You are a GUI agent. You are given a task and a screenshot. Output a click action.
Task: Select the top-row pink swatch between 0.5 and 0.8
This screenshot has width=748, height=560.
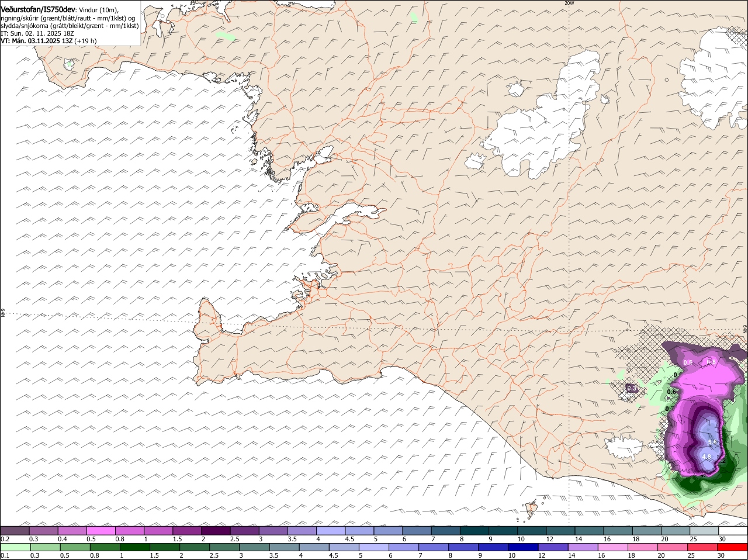101,530
